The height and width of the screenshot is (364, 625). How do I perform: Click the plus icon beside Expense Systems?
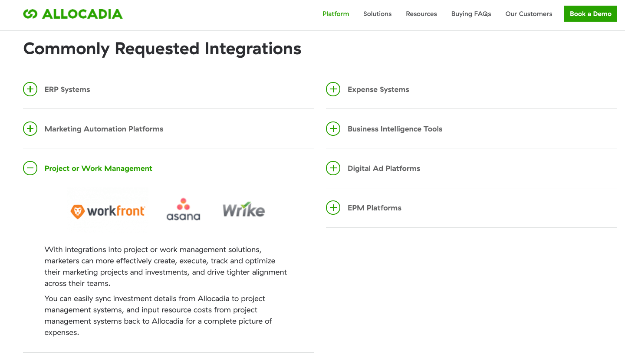(333, 89)
